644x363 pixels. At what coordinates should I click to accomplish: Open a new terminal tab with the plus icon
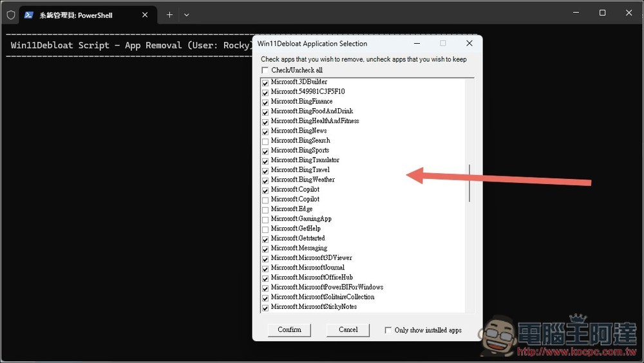[169, 15]
